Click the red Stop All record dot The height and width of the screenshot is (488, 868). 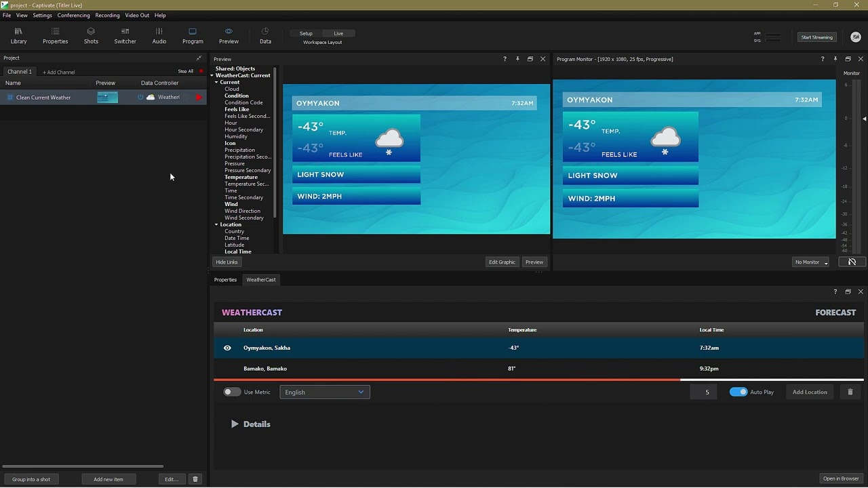click(x=201, y=71)
